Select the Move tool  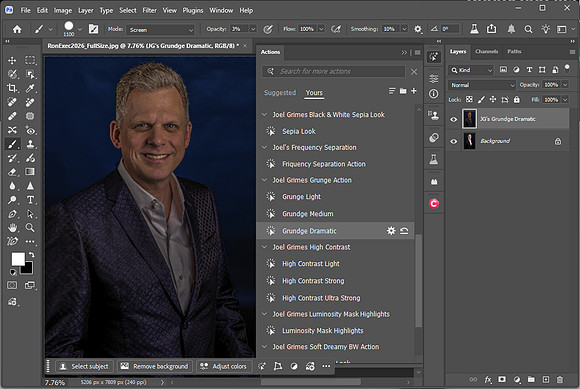point(12,60)
